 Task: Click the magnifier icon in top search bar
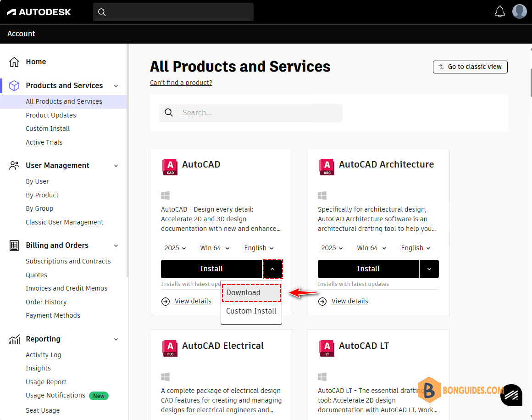pos(102,12)
